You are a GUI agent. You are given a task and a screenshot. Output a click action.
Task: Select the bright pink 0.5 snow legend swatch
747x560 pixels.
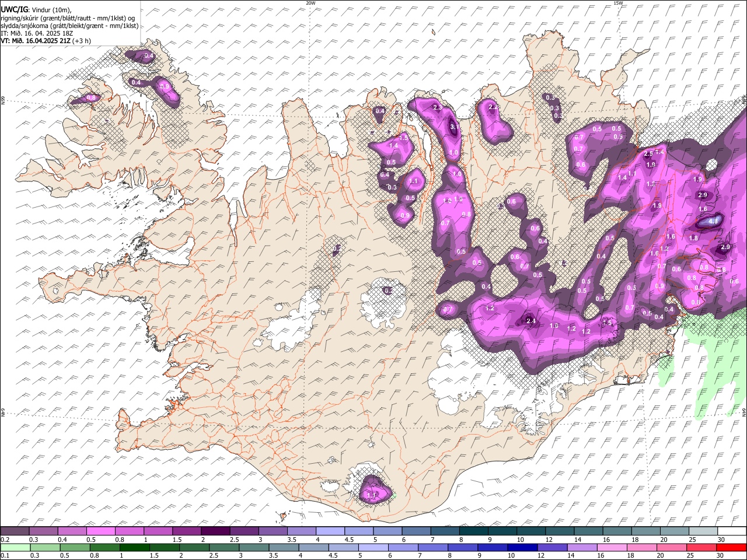click(x=100, y=531)
